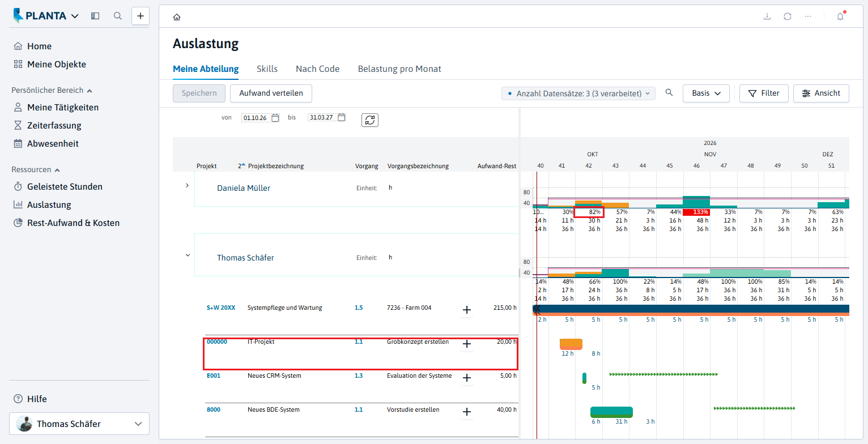Click the Aufwand verteilen button
The height and width of the screenshot is (444, 868).
(x=271, y=93)
